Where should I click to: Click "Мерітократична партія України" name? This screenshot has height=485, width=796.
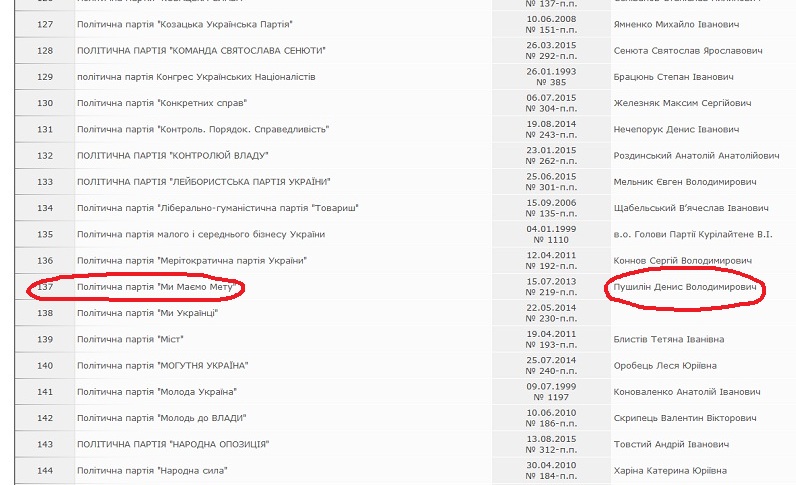click(191, 260)
